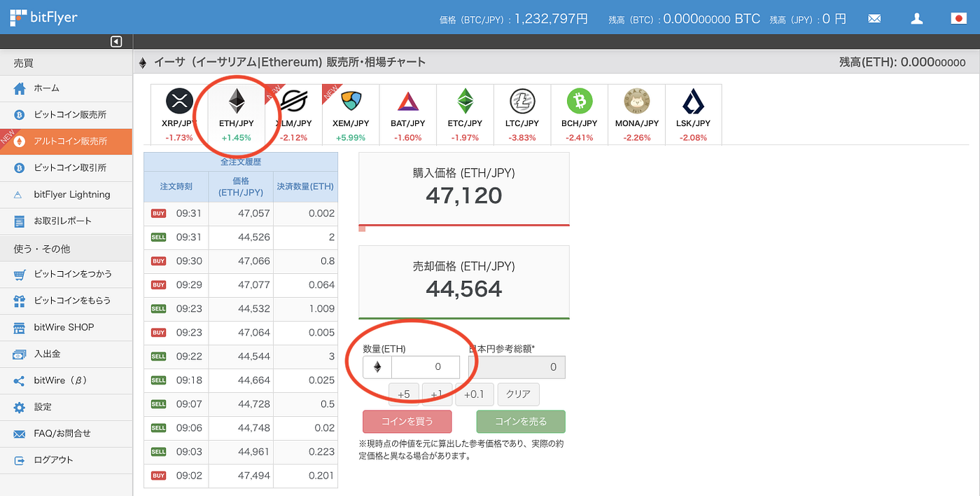
Task: Select the LSK/JPY coin tab
Action: (694, 114)
